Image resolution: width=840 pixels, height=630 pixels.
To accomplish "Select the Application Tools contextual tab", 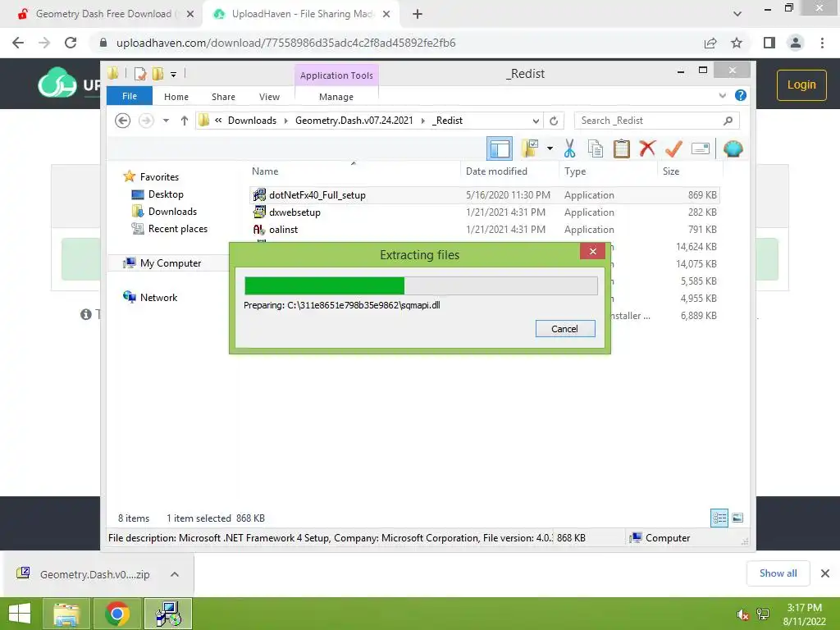I will tap(336, 75).
